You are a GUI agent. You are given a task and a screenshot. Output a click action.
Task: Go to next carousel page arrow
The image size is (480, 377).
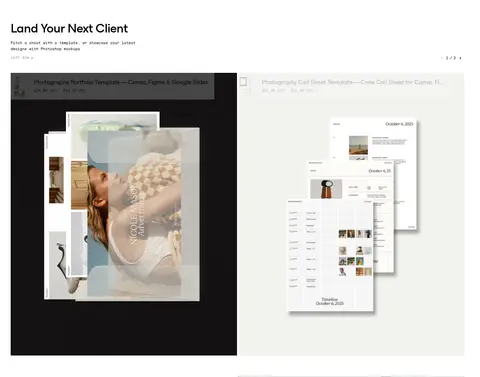(x=460, y=58)
